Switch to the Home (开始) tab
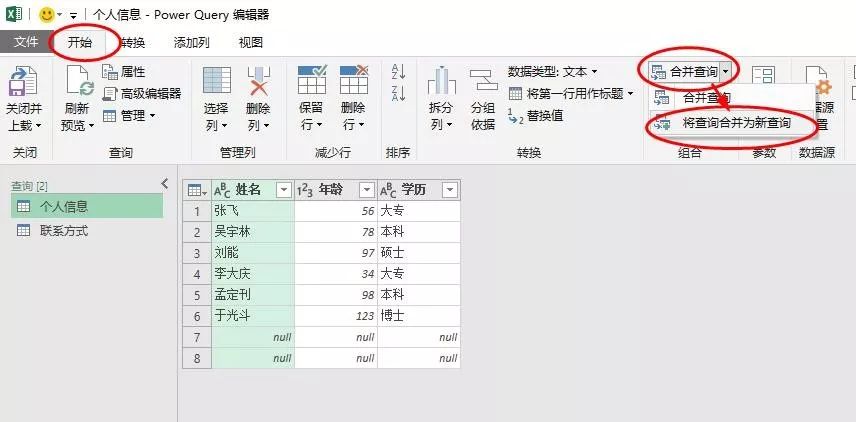 pos(80,42)
